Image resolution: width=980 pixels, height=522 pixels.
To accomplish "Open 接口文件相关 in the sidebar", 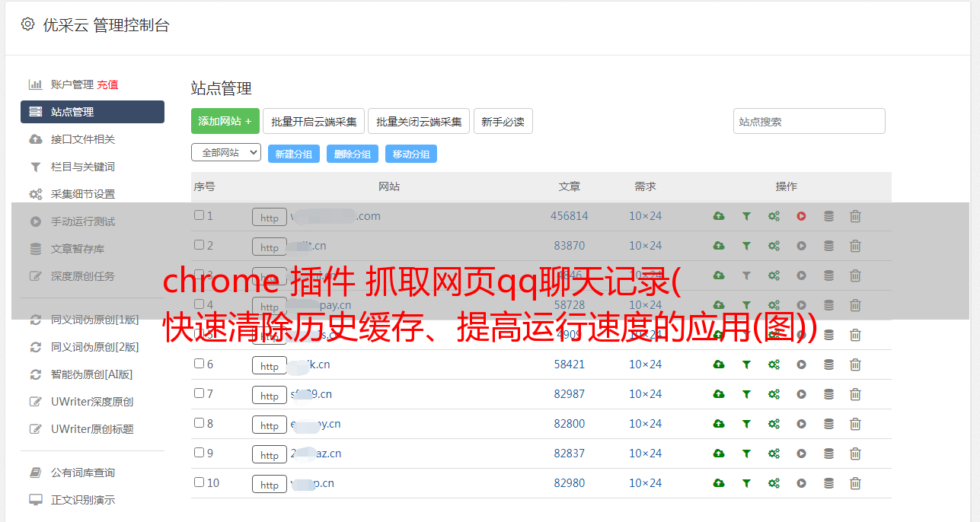I will coord(83,139).
